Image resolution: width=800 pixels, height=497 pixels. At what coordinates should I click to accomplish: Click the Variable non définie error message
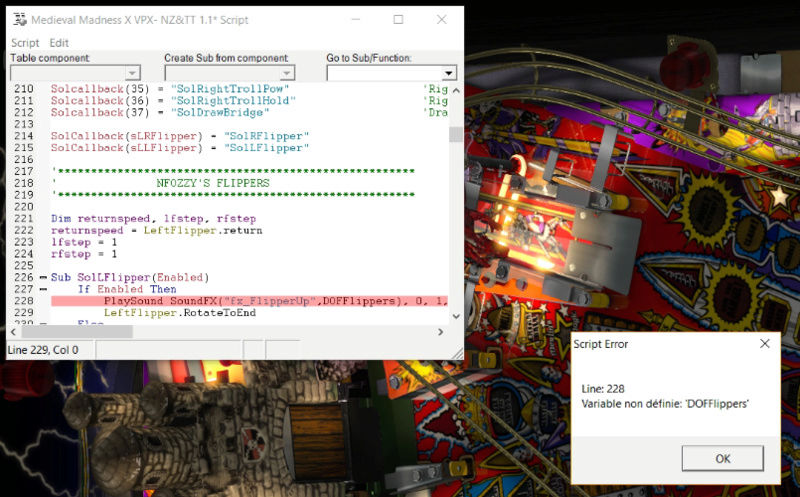tap(665, 404)
